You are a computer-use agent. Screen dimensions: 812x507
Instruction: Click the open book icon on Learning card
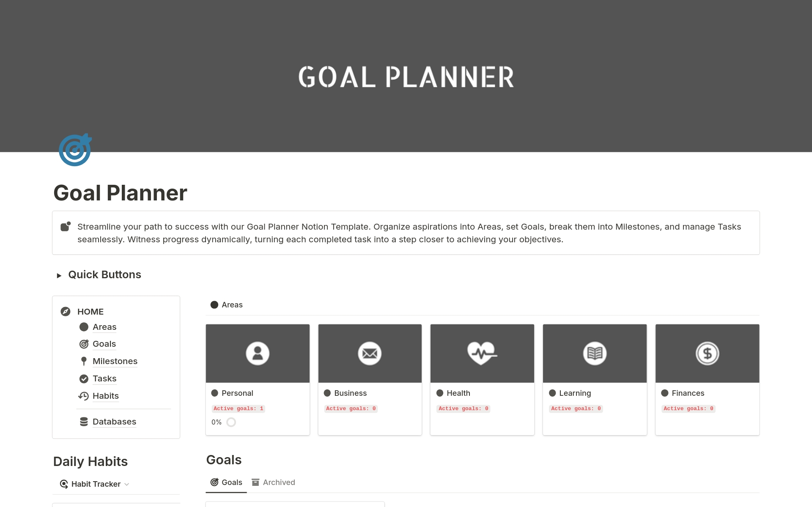(x=595, y=353)
